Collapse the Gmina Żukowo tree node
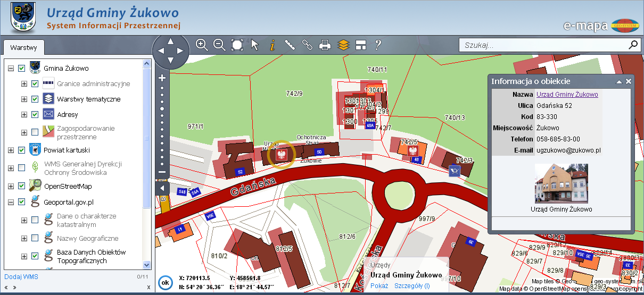The image size is (644, 295). click(x=11, y=68)
